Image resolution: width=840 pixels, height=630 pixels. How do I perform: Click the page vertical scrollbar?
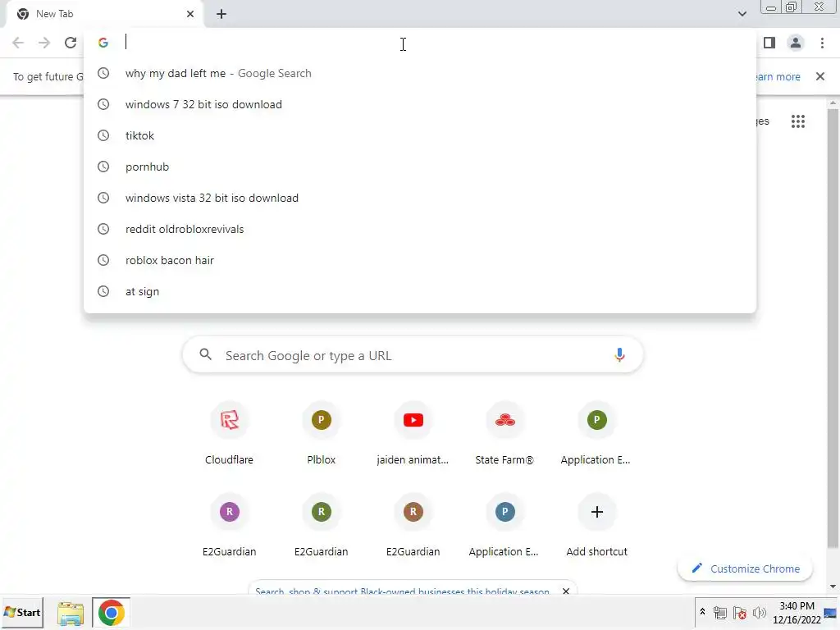click(x=832, y=328)
